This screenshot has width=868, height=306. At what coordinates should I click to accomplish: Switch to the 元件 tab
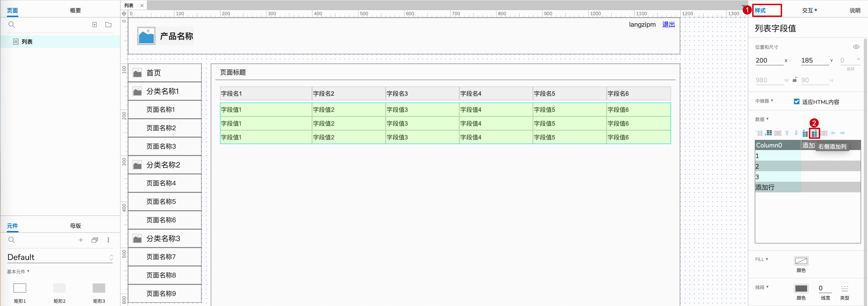pos(12,226)
